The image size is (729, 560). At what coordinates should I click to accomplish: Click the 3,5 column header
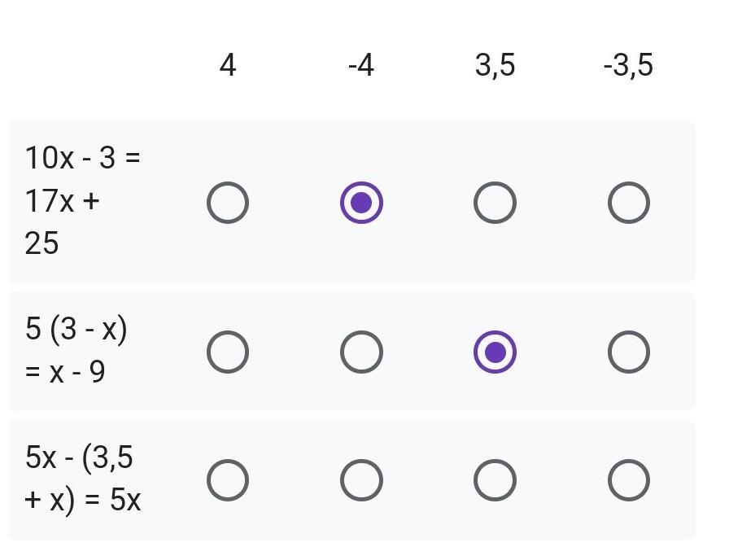pyautogui.click(x=495, y=65)
